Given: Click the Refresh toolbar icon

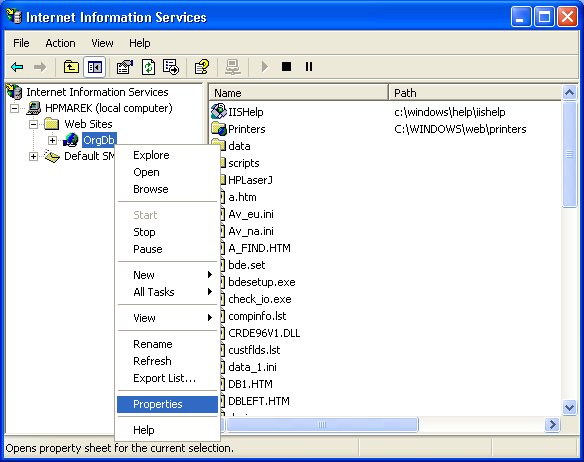Looking at the screenshot, I should [148, 67].
